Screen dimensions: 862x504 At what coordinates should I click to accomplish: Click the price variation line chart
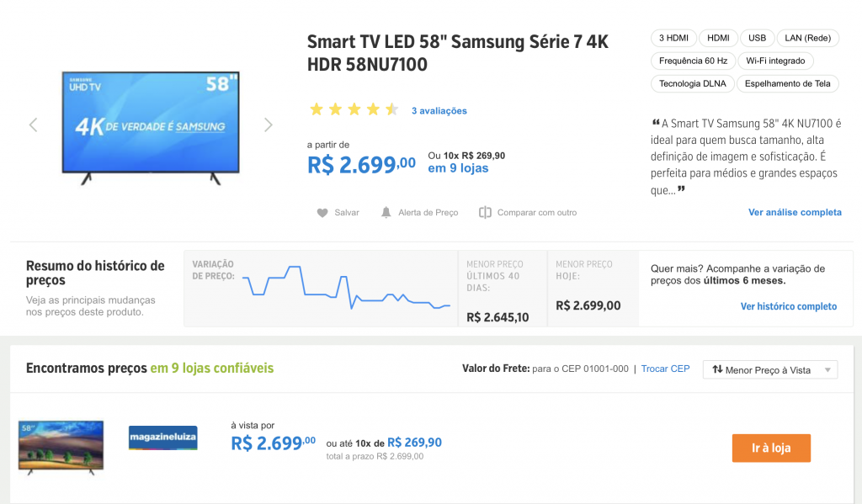[x=346, y=288]
